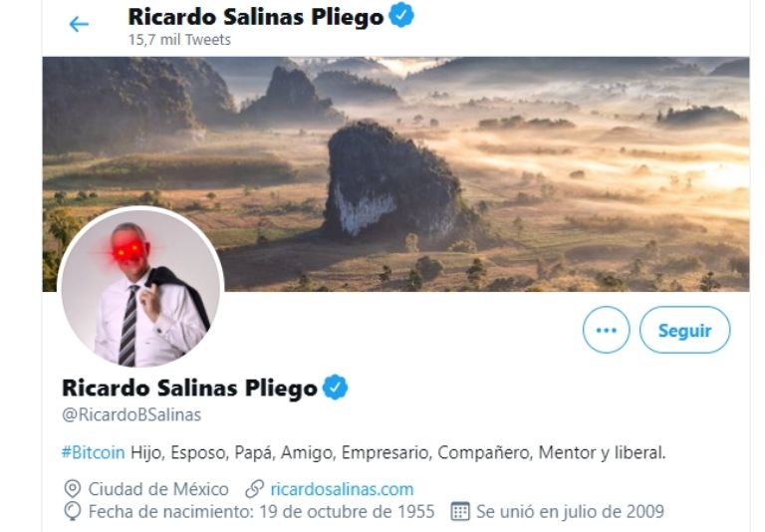This screenshot has width=765, height=532.
Task: Click the verified badge beside the profile name
Action: click(335, 387)
